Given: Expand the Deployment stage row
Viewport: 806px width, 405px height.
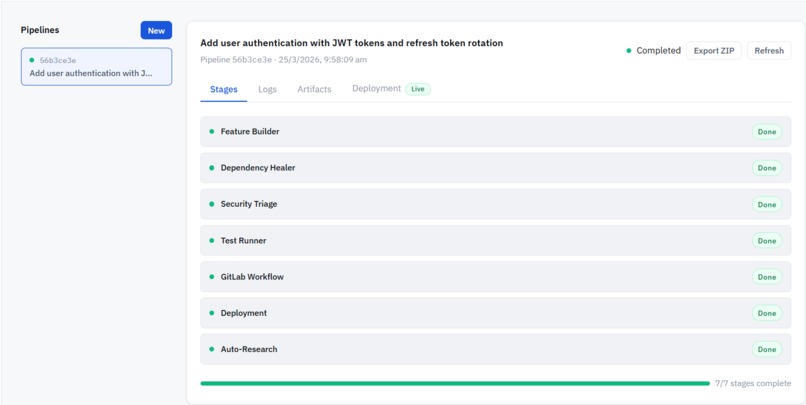Looking at the screenshot, I should pos(496,313).
